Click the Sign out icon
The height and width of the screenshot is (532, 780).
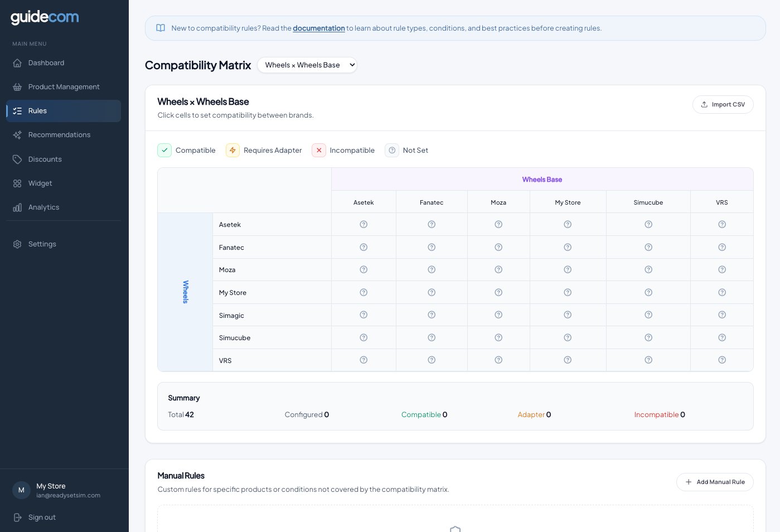tap(17, 518)
